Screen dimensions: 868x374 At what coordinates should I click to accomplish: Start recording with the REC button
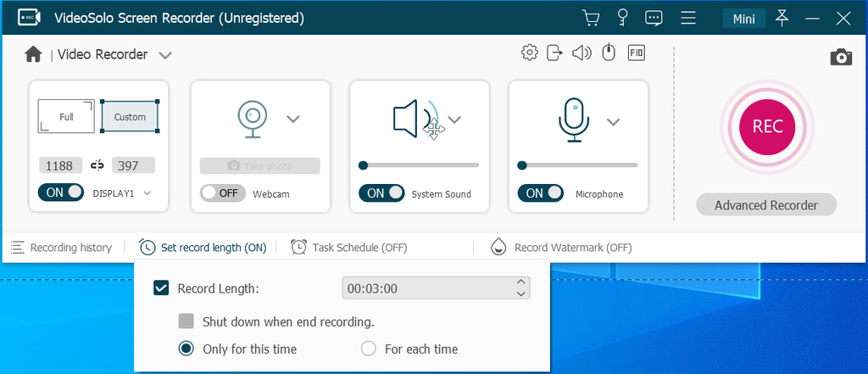click(766, 127)
